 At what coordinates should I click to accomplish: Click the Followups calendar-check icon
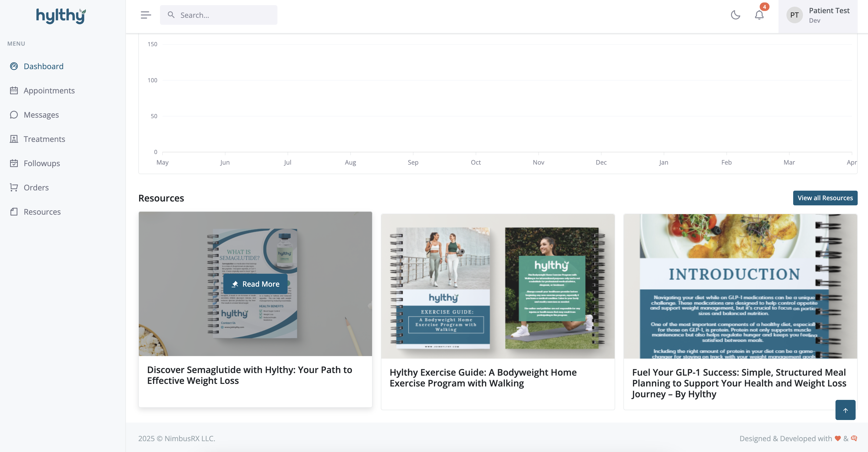coord(14,163)
